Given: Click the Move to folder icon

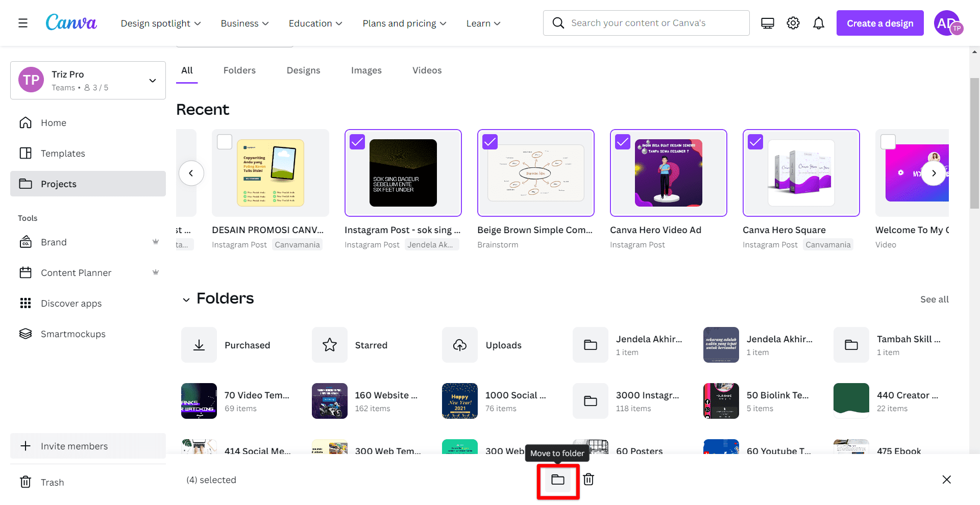Looking at the screenshot, I should click(558, 480).
